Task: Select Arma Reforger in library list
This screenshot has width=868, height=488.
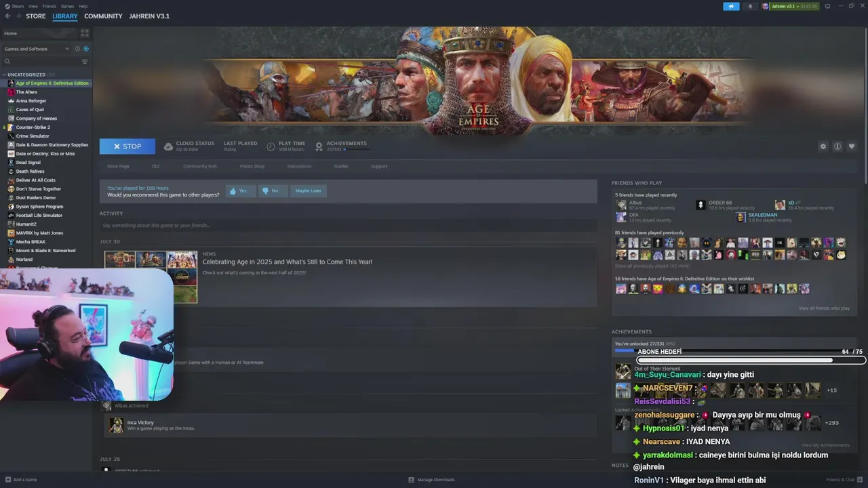Action: (x=31, y=101)
